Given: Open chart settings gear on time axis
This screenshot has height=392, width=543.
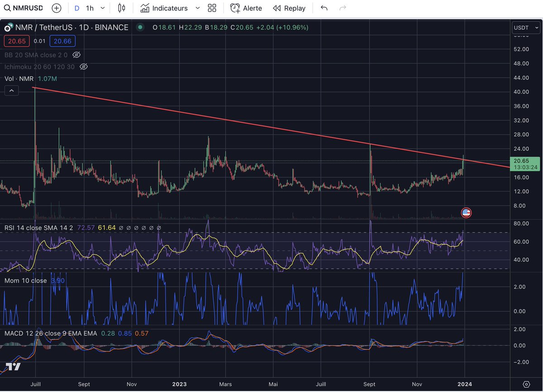Looking at the screenshot, I should click(x=526, y=384).
